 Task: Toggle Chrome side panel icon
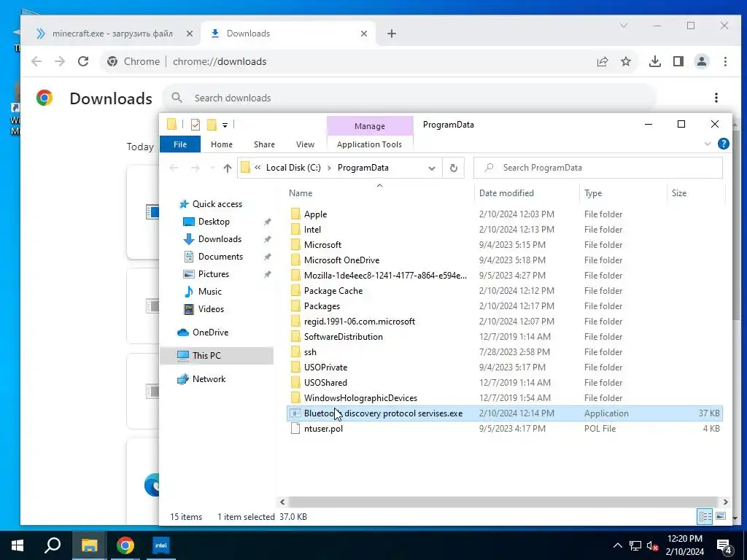tap(678, 61)
